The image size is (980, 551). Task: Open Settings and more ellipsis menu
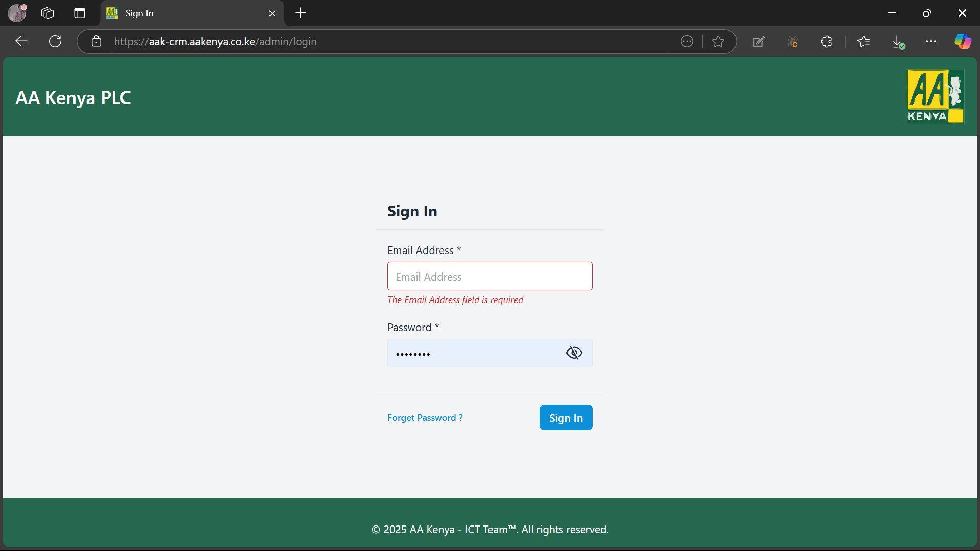coord(931,42)
